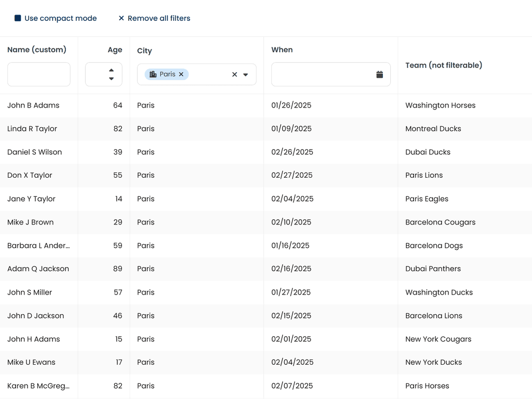Focus the Name filter text box

click(39, 74)
